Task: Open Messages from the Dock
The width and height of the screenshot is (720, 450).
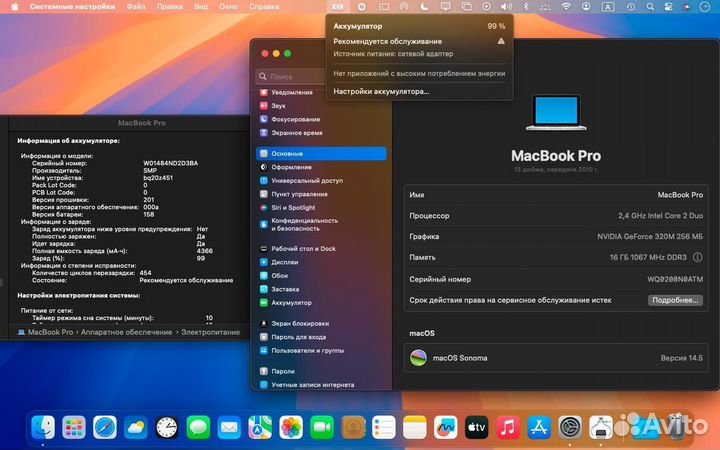Action: [198, 428]
